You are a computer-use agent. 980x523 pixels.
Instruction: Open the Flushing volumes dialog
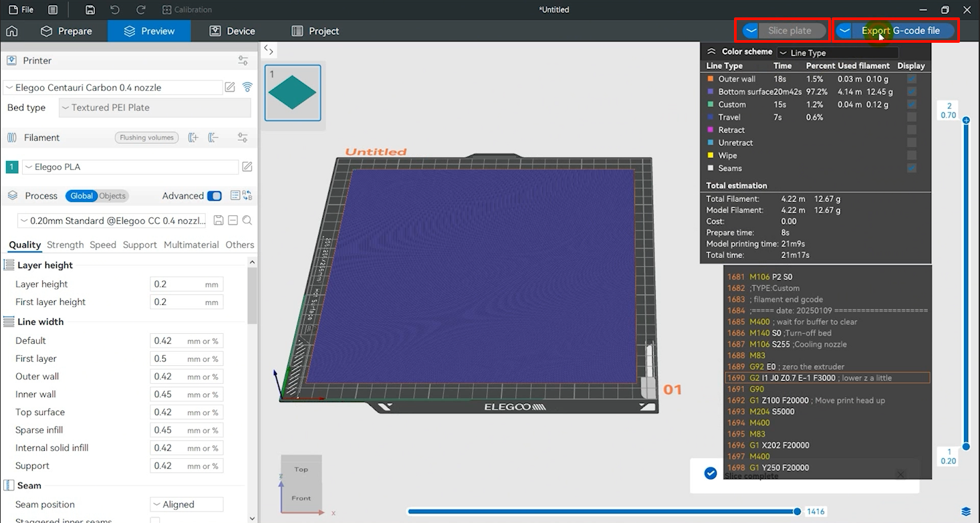pyautogui.click(x=146, y=137)
